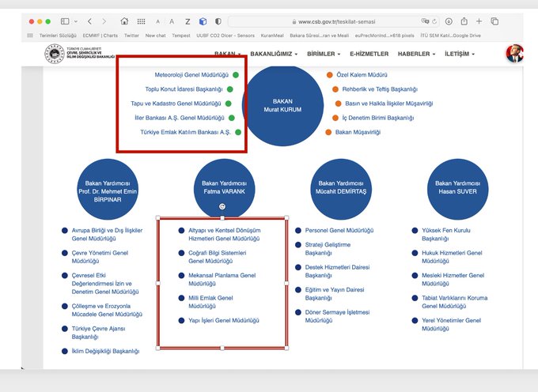Open Türkiye Çevre Ajansı Başkanlığı link

(98, 333)
